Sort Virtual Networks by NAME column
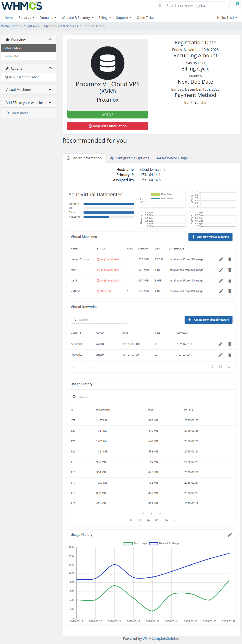 [x=76, y=333]
